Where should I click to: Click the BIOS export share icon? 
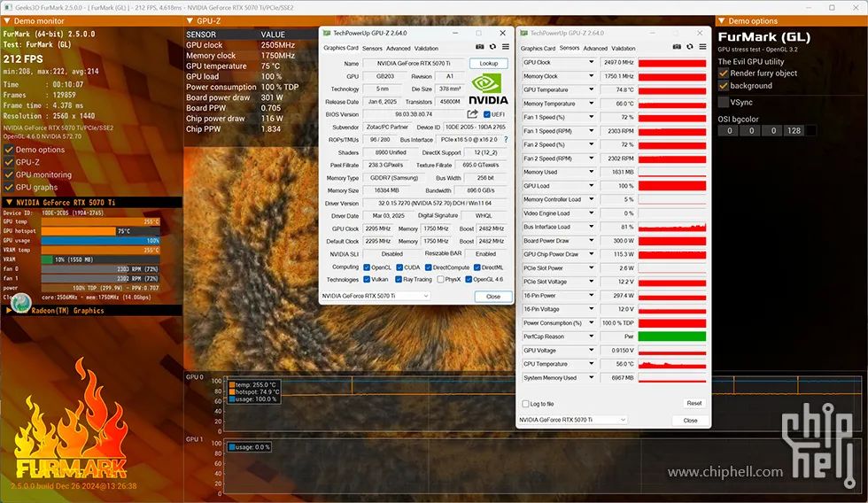tap(472, 114)
